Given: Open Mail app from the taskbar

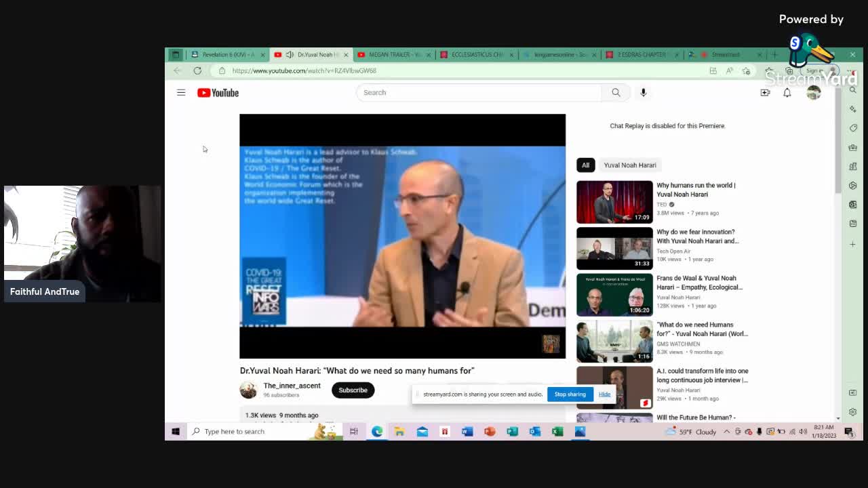Looking at the screenshot, I should click(x=422, y=431).
